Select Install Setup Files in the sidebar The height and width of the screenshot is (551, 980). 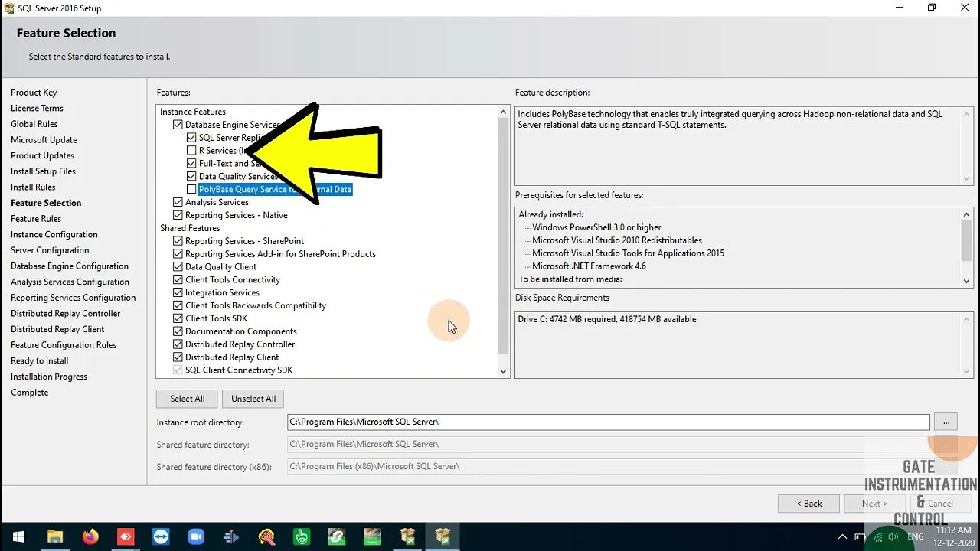pyautogui.click(x=43, y=171)
